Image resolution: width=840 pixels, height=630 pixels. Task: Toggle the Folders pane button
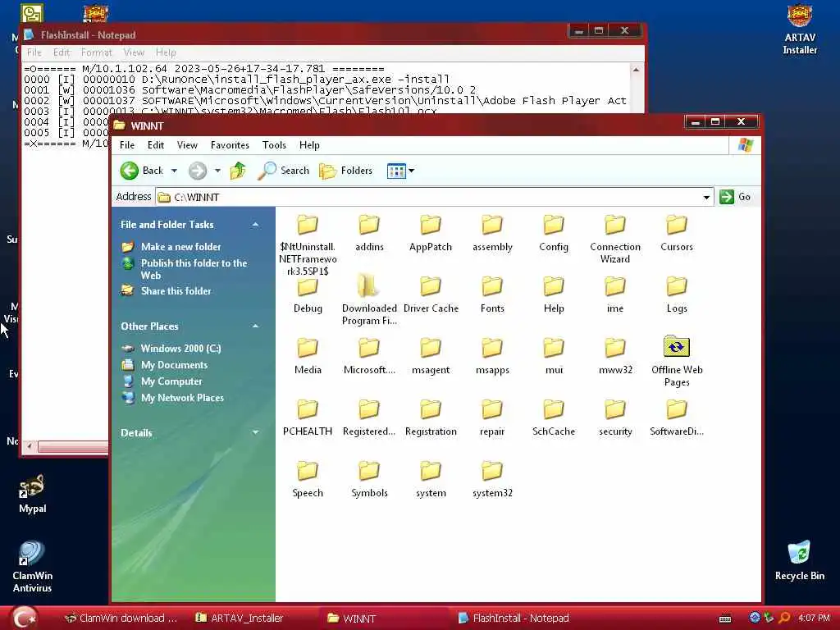click(x=345, y=171)
